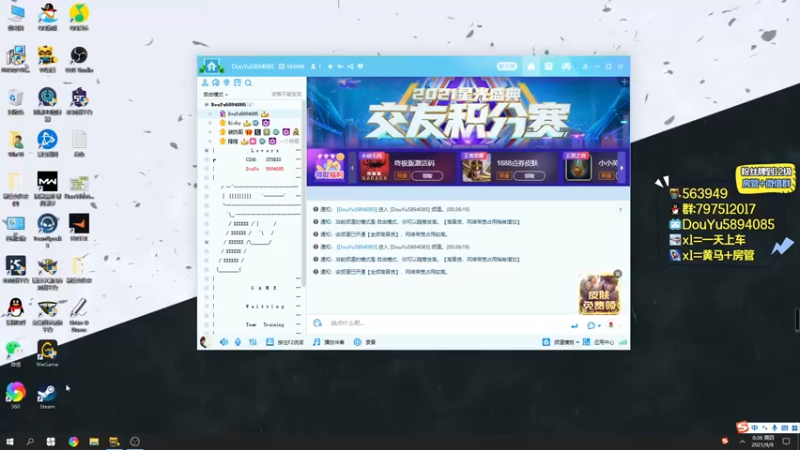Image resolution: width=800 pixels, height=450 pixels.
Task: Open the Steam desktop shortcut
Action: (x=46, y=397)
